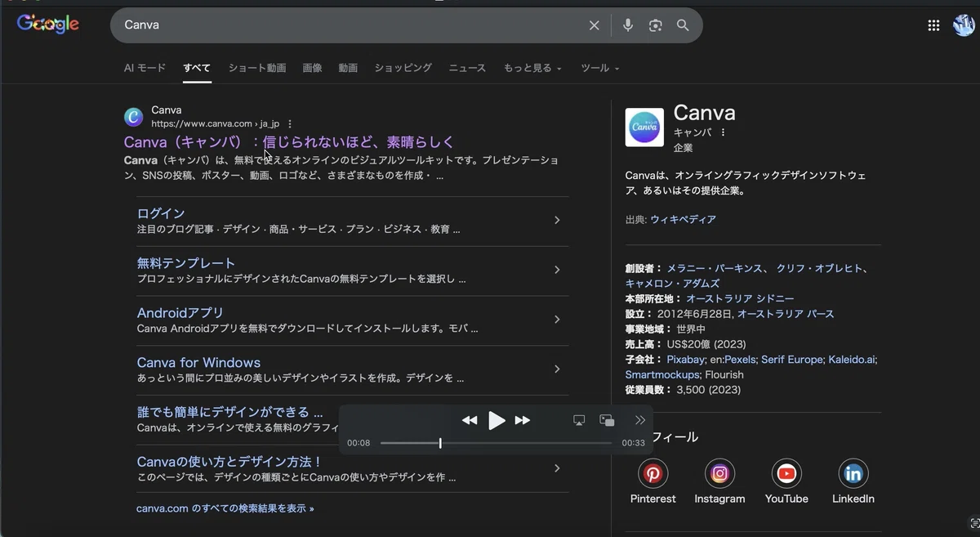This screenshot has width=980, height=537.
Task: Open the ウィキペディア source link
Action: (683, 220)
